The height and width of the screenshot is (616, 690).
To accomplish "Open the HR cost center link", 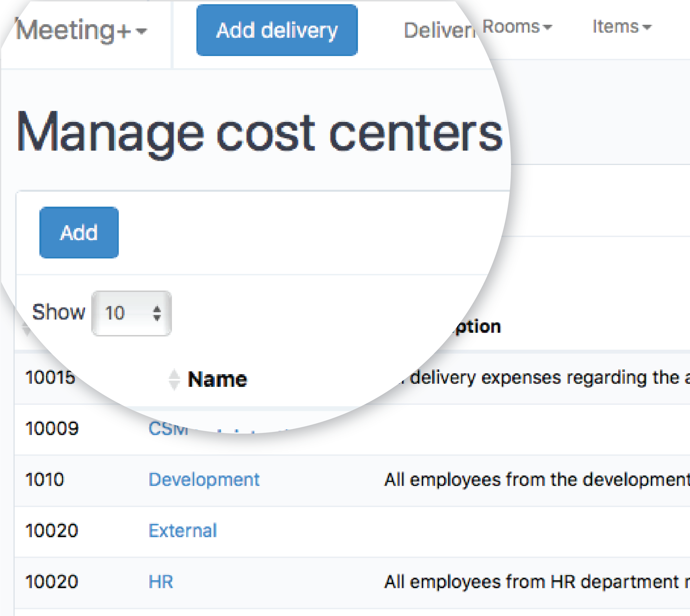I will [x=161, y=582].
